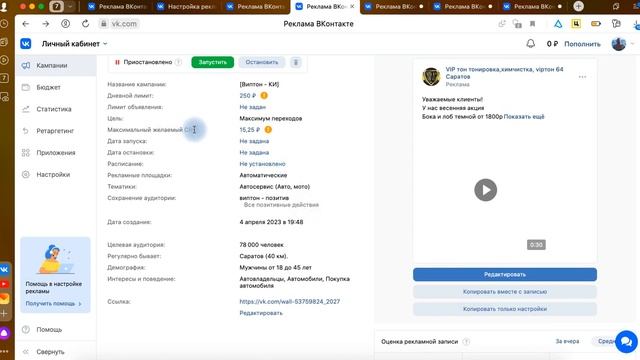Play the ad preview video
The image size is (640, 360).
pos(485,190)
